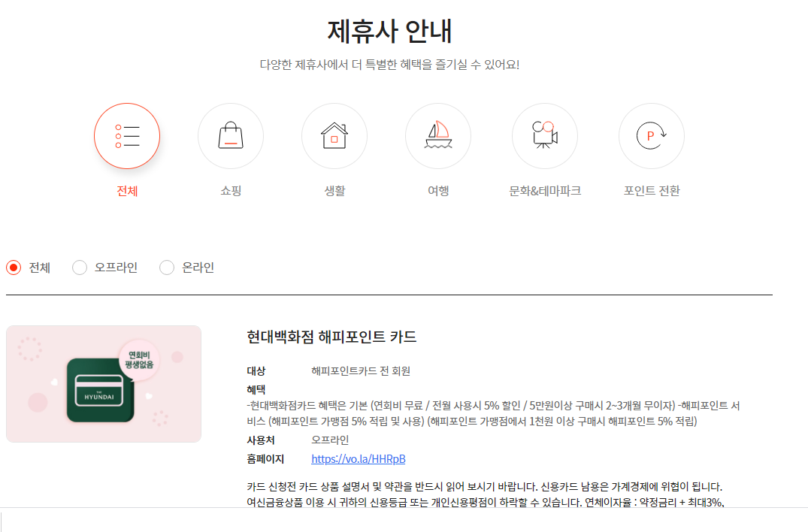Click the 오프라인 radio label text
This screenshot has width=808, height=532.
[116, 268]
